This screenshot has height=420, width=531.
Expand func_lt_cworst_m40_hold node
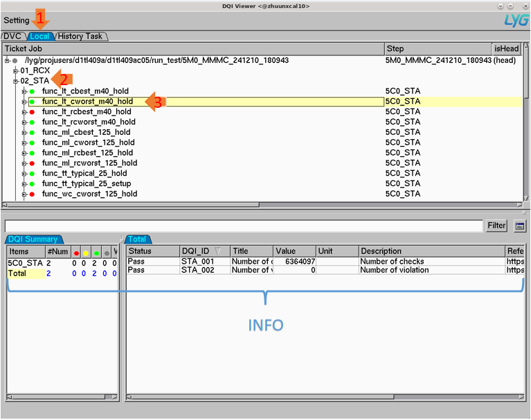[x=24, y=102]
